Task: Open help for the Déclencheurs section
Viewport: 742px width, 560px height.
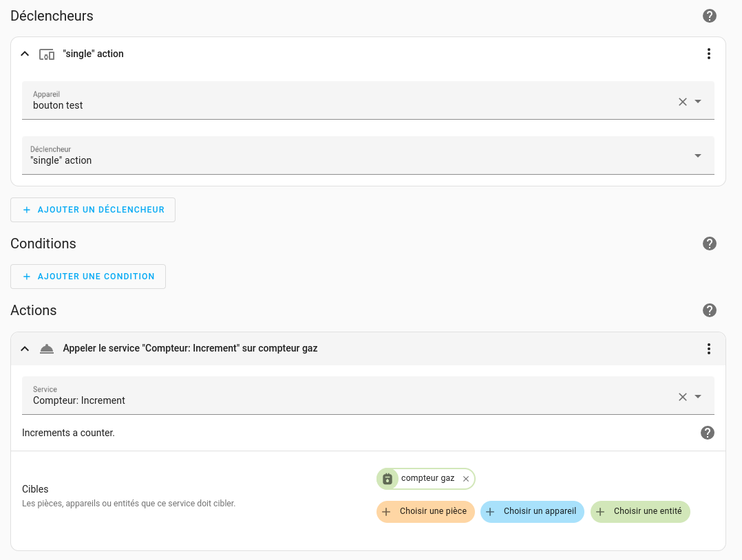Action: coord(710,16)
